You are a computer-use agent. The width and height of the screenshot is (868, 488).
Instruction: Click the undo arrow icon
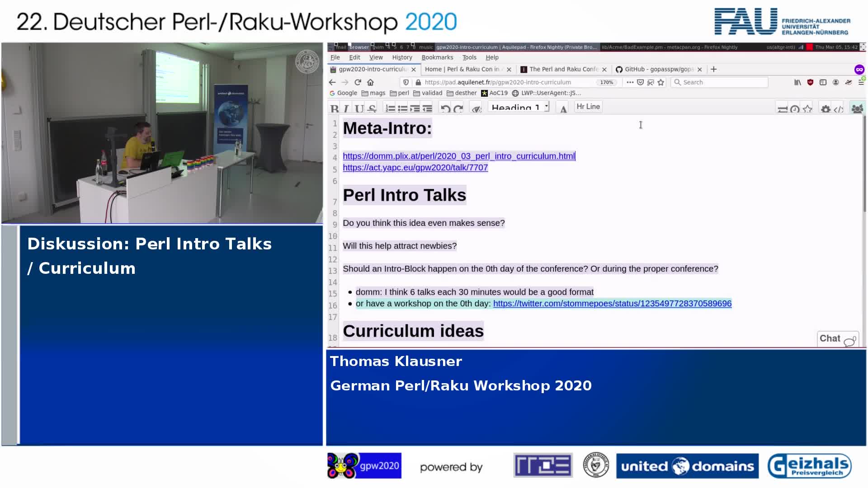click(445, 108)
